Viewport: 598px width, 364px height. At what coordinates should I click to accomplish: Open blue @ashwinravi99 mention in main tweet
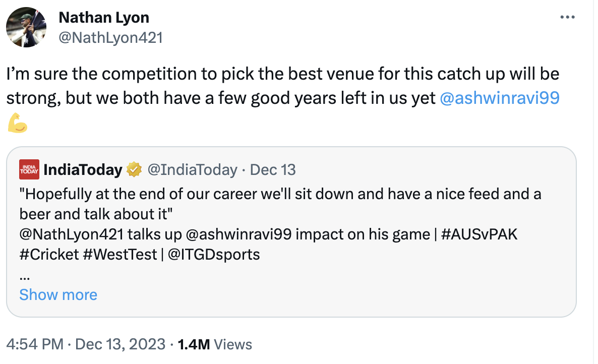point(500,98)
